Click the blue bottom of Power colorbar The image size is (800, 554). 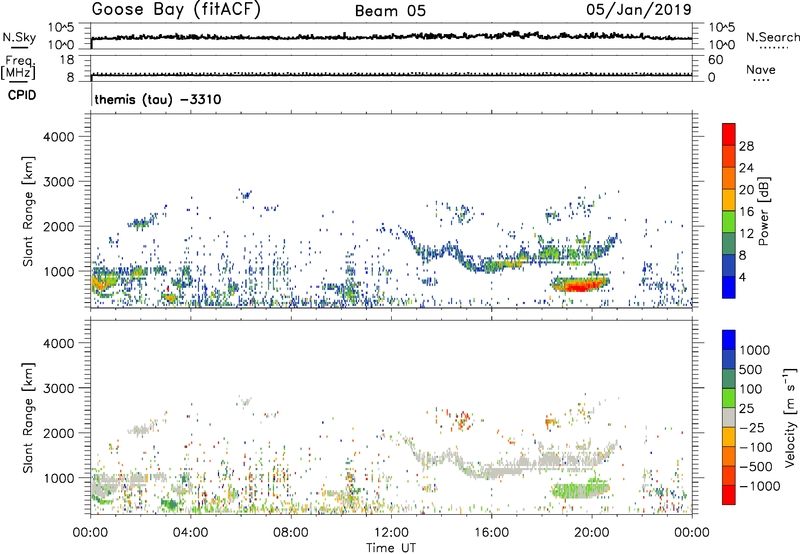tap(729, 288)
